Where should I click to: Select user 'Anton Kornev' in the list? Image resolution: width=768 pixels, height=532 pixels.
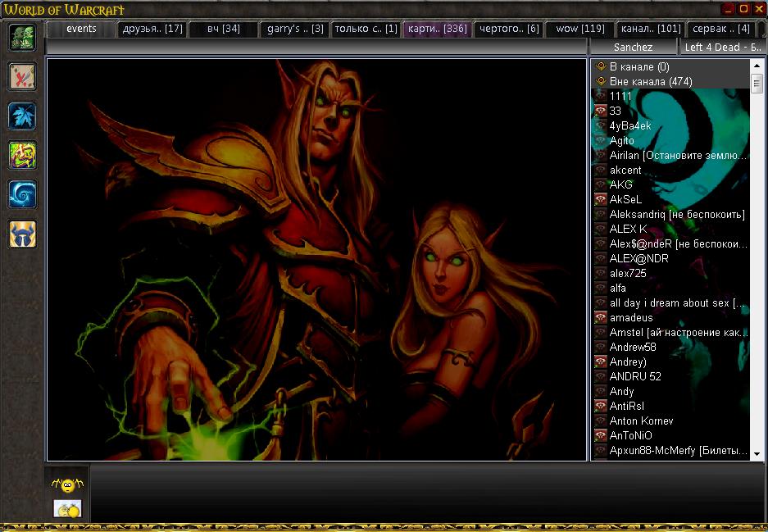pos(641,421)
